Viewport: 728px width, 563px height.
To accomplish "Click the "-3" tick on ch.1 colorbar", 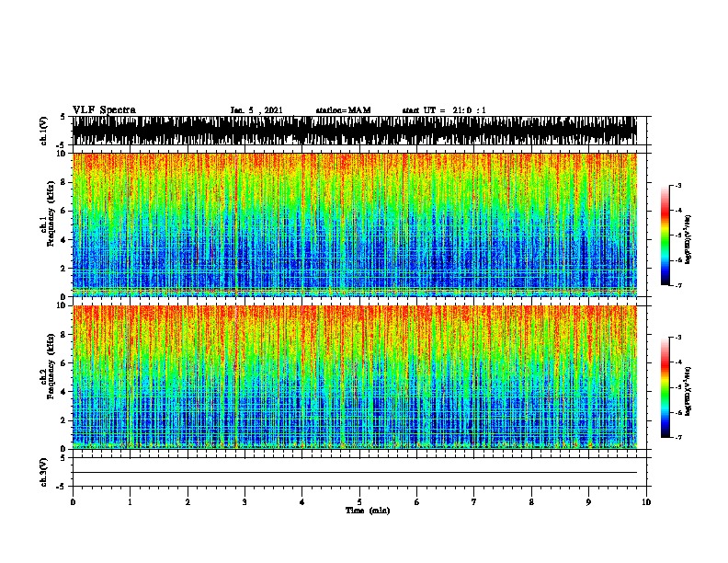I will (678, 185).
